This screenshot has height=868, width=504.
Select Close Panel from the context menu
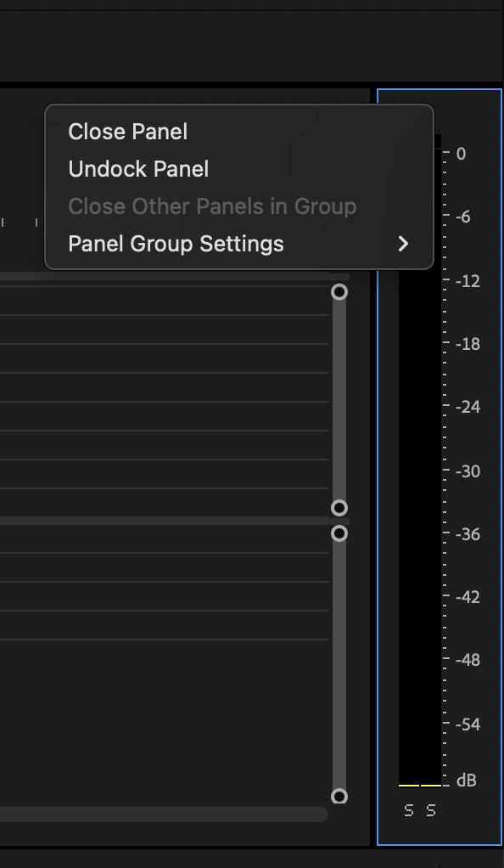(126, 132)
